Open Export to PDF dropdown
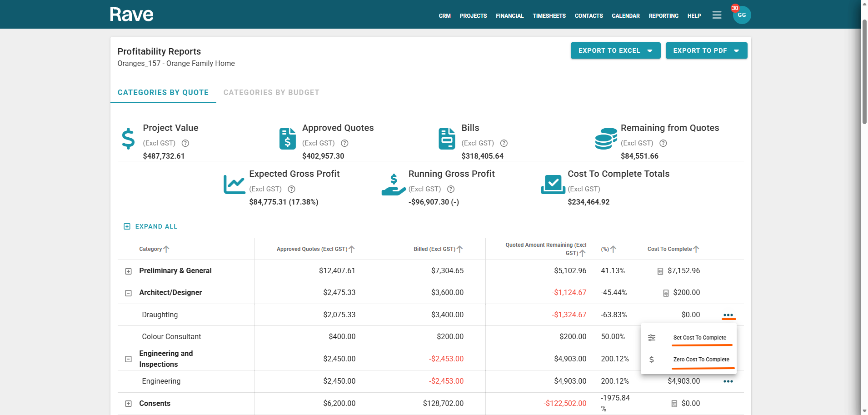The width and height of the screenshot is (868, 415). tap(706, 50)
